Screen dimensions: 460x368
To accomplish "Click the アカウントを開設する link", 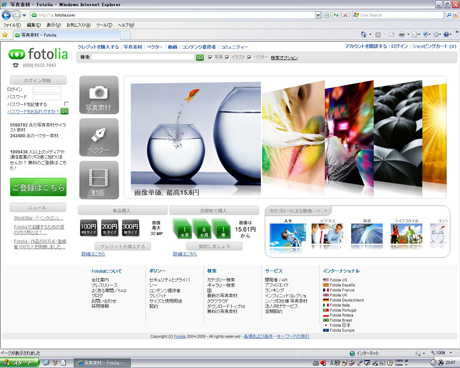I will point(366,46).
